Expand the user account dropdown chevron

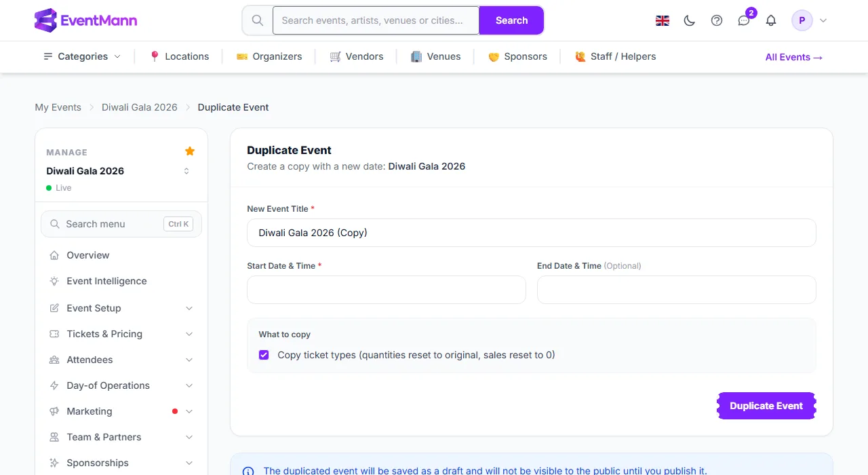[x=823, y=20]
